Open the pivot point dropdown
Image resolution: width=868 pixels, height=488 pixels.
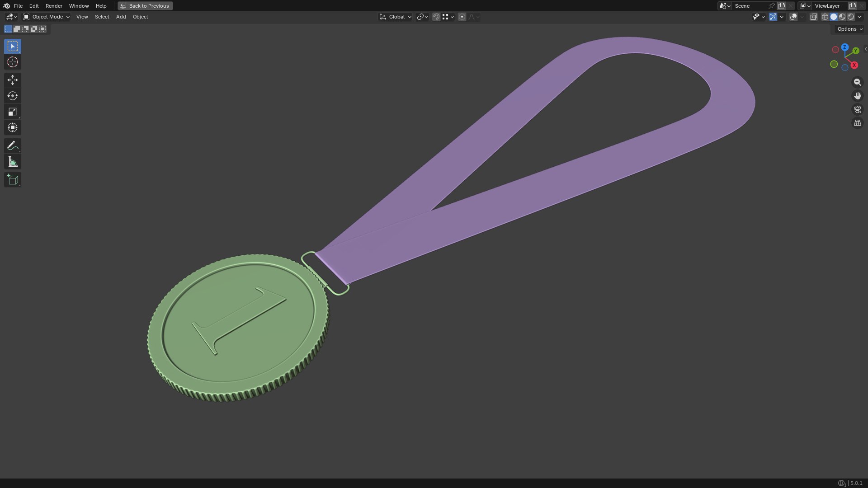coord(422,17)
